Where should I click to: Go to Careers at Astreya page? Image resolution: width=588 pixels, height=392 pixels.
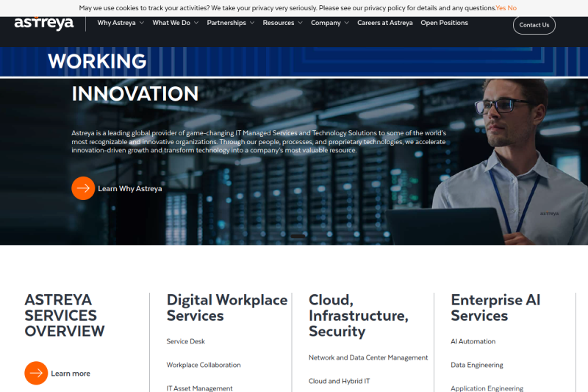[x=385, y=23]
